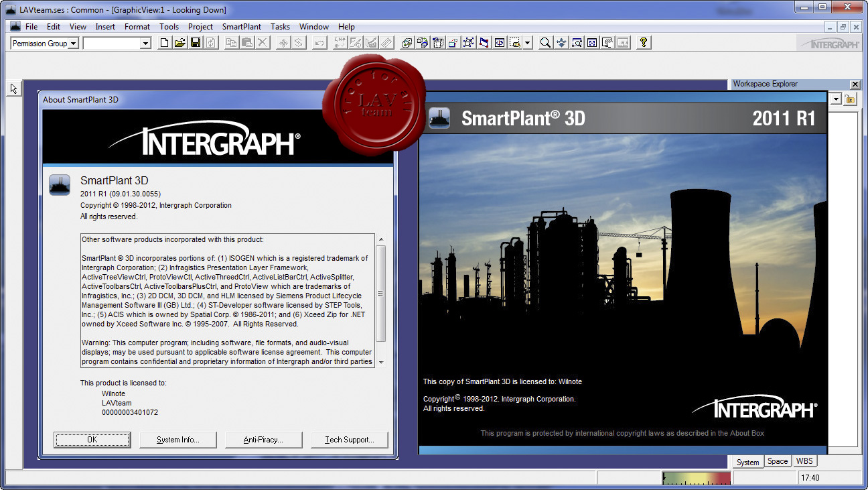Image resolution: width=868 pixels, height=490 pixels.
Task: Click the Measure ruler icon
Action: [386, 43]
